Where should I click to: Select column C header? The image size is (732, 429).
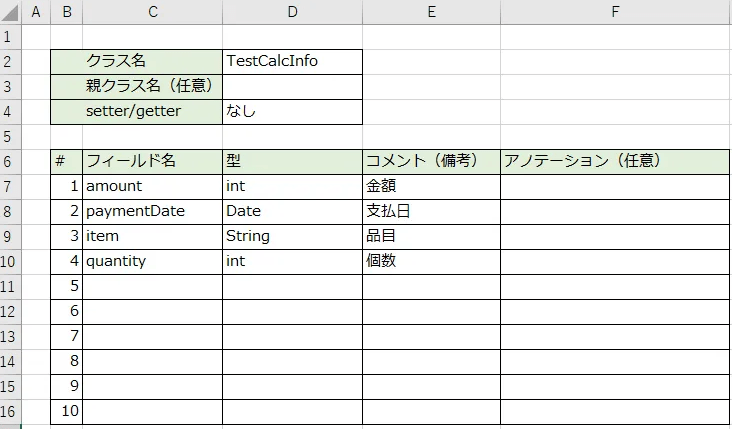coord(153,12)
